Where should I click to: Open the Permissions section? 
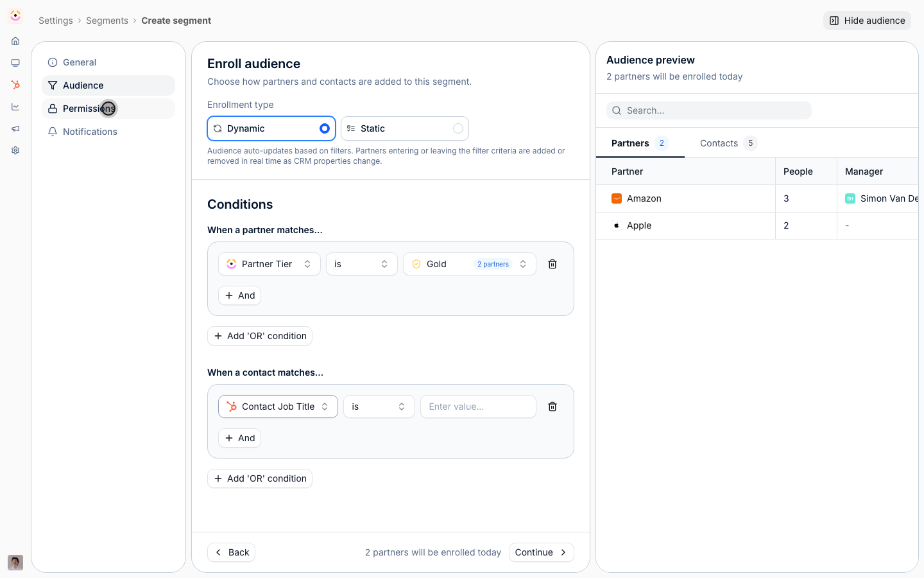(108, 109)
